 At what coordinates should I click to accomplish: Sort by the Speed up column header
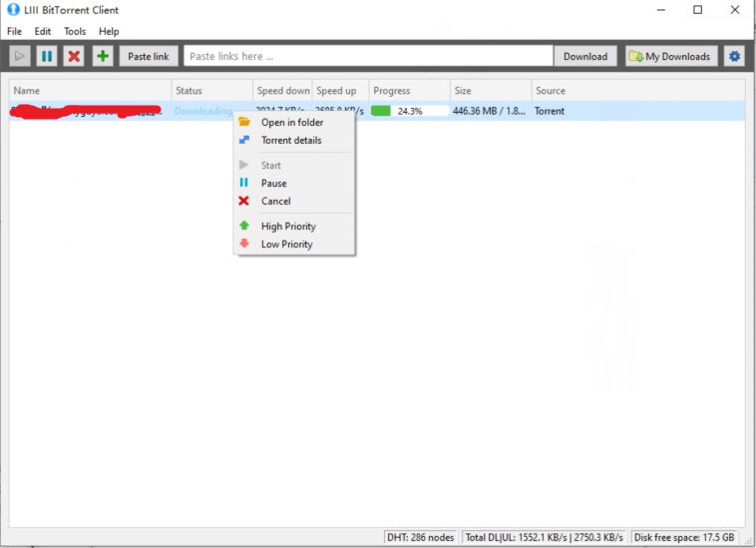tap(341, 91)
